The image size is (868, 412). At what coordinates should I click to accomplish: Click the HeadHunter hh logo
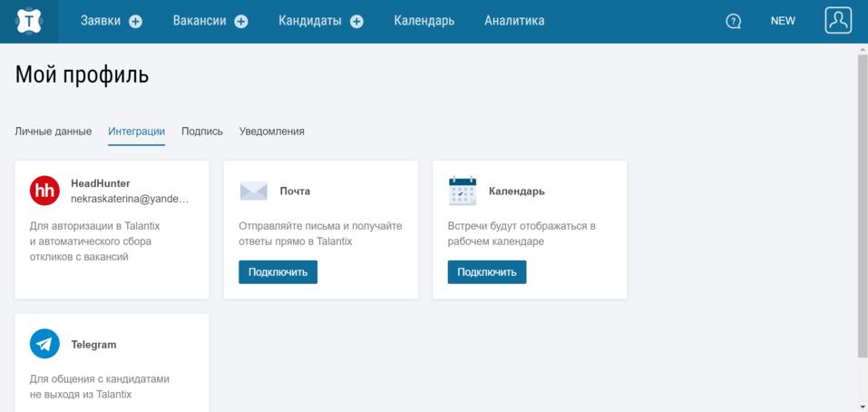pyautogui.click(x=44, y=191)
